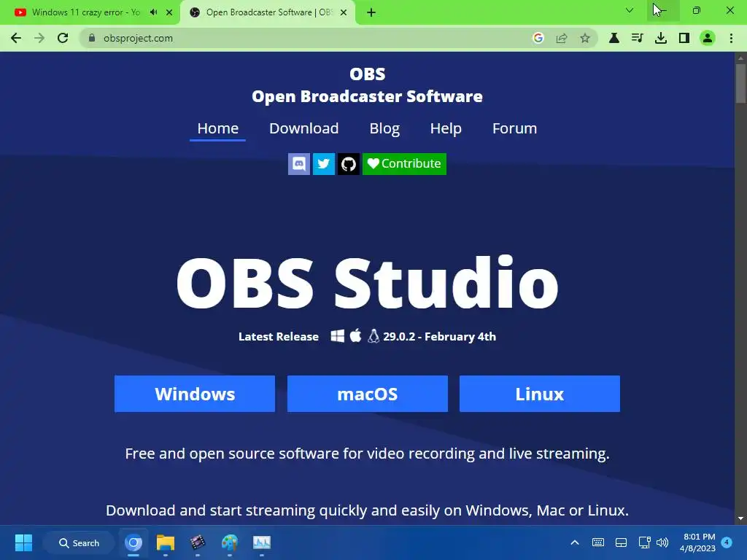Show hidden system tray icons
Screen dimensions: 747x560
[x=575, y=542]
